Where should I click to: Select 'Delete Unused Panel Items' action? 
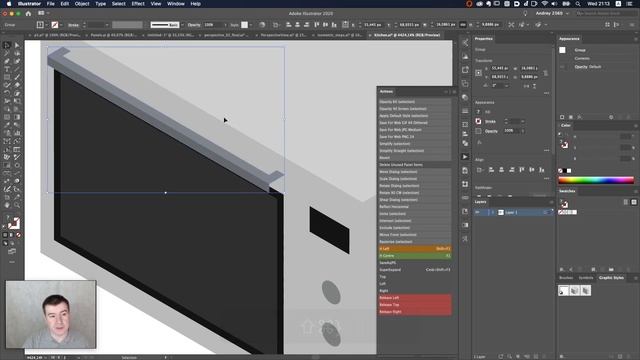[415, 164]
